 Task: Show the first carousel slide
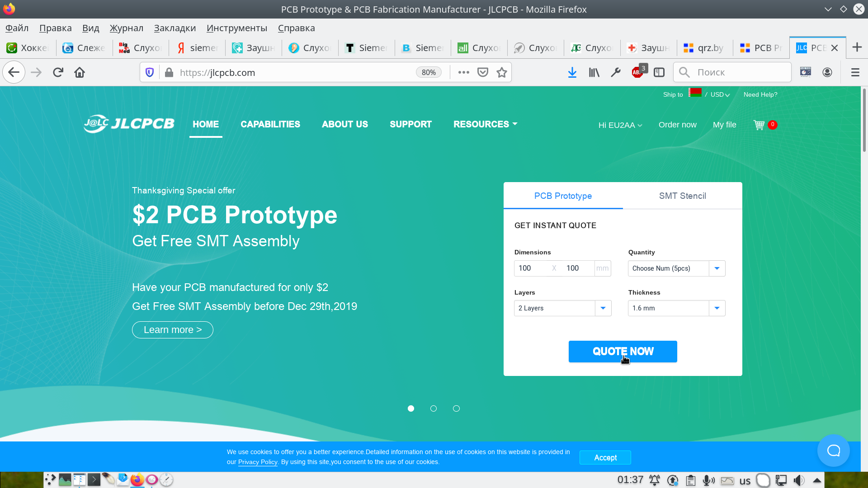point(411,408)
